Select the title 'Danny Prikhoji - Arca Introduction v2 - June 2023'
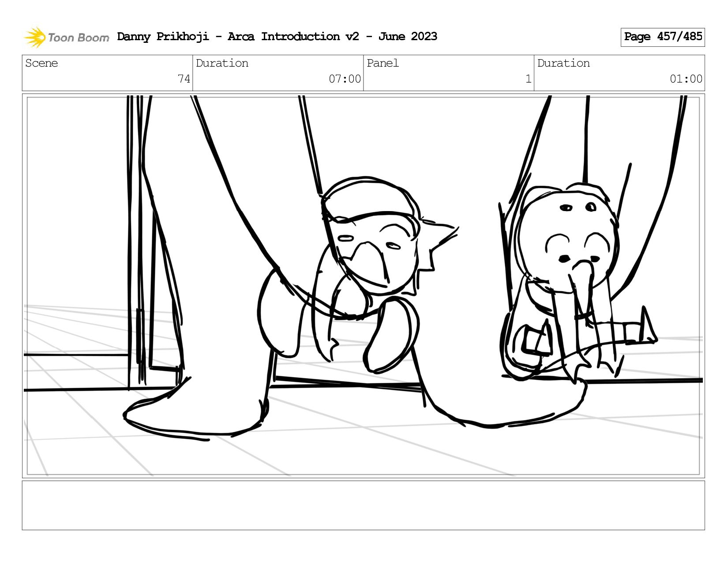Screen dimensions: 728x563 [277, 37]
